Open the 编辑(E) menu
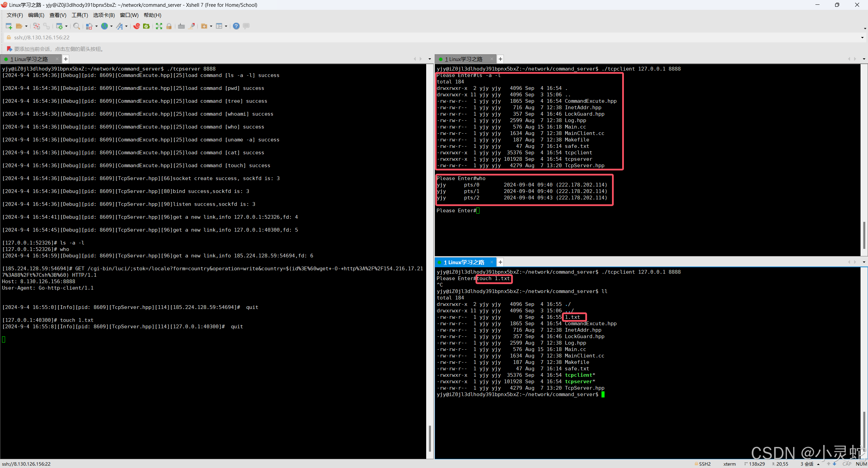868x468 pixels. [x=36, y=15]
